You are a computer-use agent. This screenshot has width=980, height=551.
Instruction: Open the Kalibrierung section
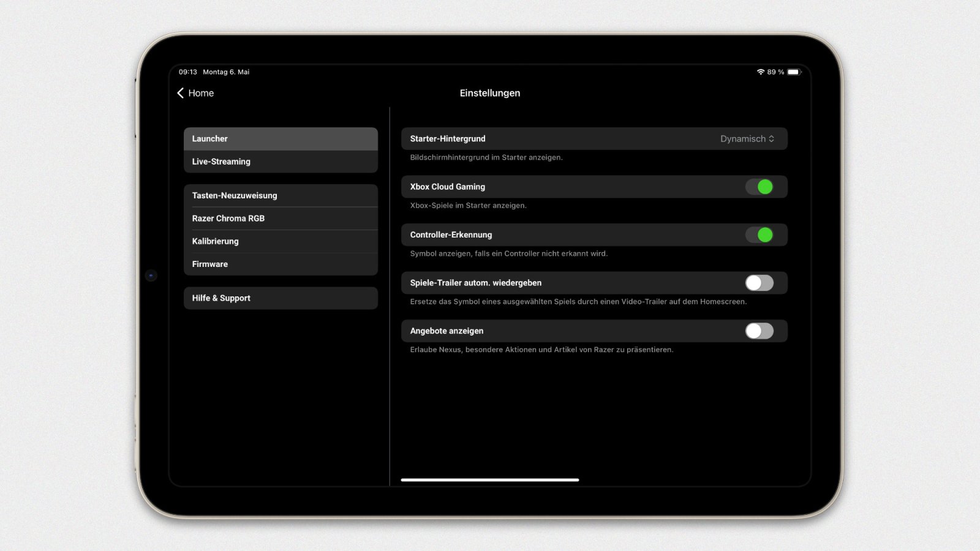click(281, 241)
